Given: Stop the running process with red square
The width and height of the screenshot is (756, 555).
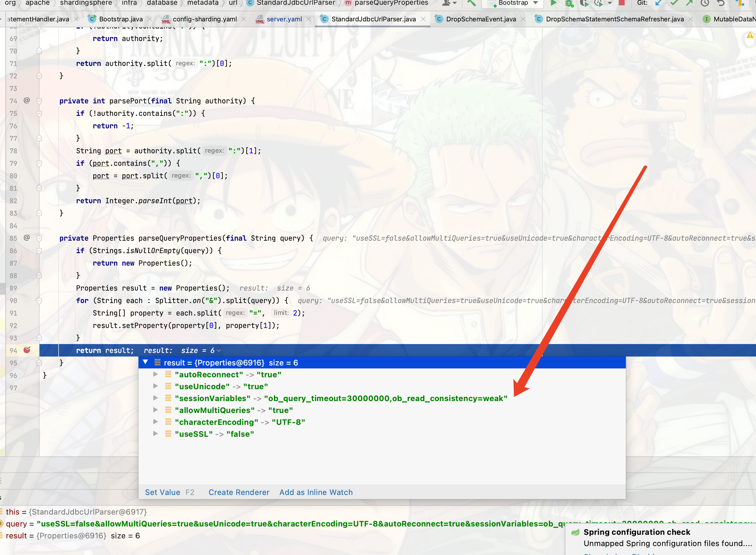Looking at the screenshot, I should click(622, 3).
